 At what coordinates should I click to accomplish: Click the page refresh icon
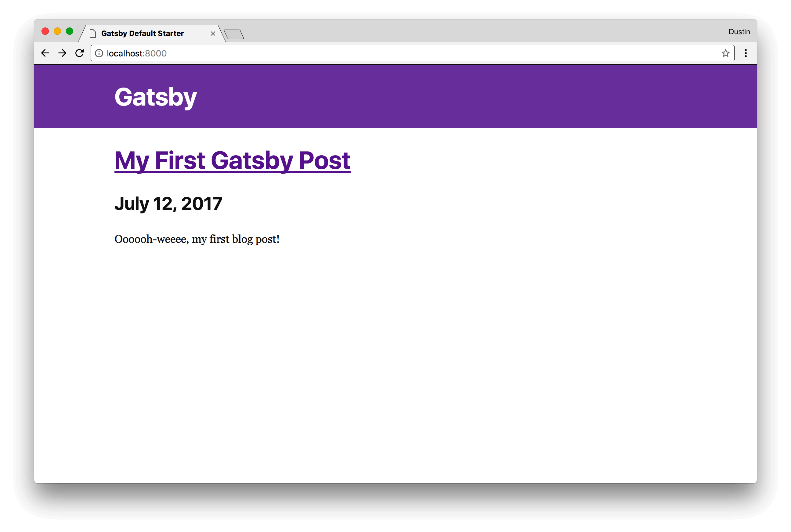pos(80,53)
